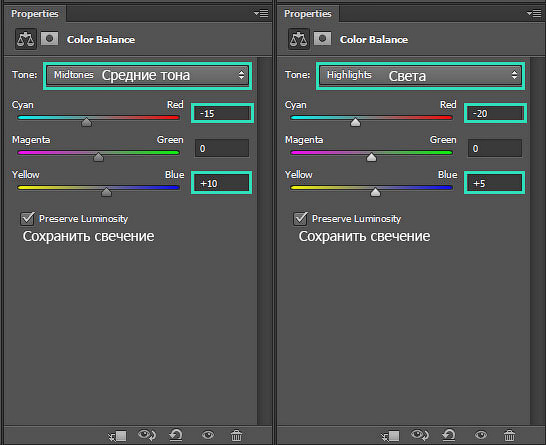Click the Cyan-Red value field showing -20

tap(495, 114)
